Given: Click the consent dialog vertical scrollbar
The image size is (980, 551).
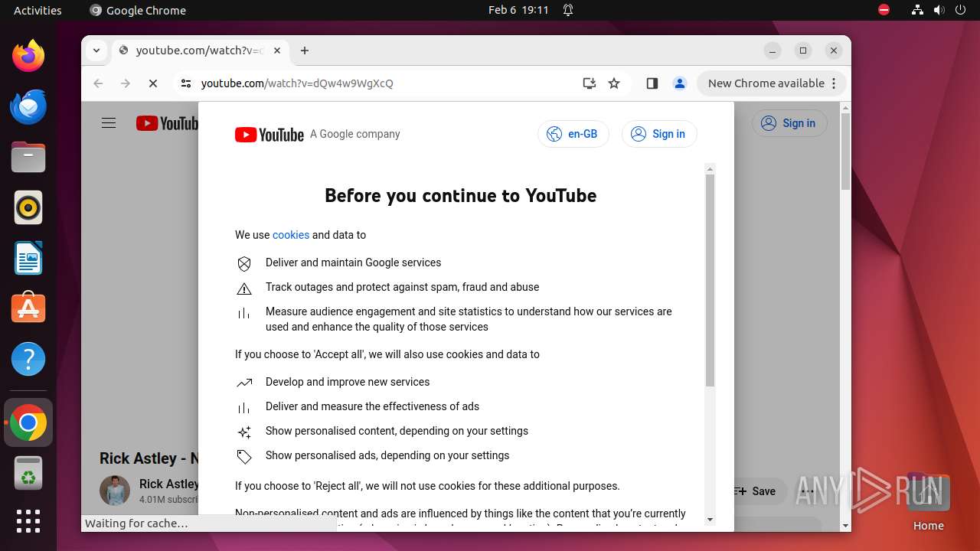Looking at the screenshot, I should pos(710,280).
